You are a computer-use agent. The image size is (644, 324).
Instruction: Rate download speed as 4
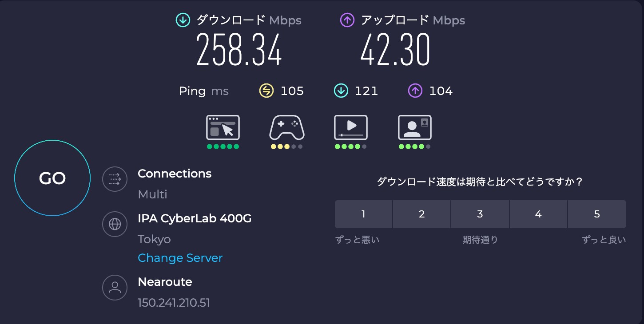(538, 214)
